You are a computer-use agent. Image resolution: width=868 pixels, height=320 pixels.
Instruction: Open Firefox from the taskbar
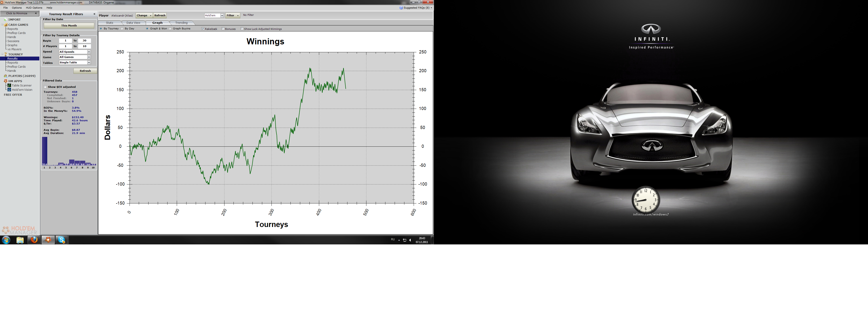(x=34, y=240)
